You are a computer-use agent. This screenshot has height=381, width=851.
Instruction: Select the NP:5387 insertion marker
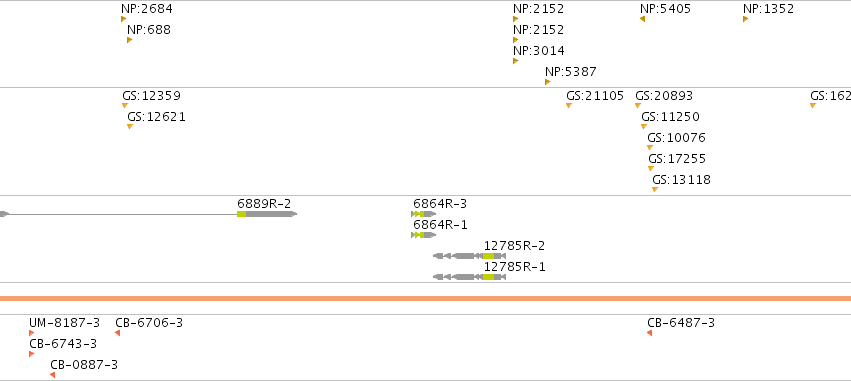click(548, 82)
